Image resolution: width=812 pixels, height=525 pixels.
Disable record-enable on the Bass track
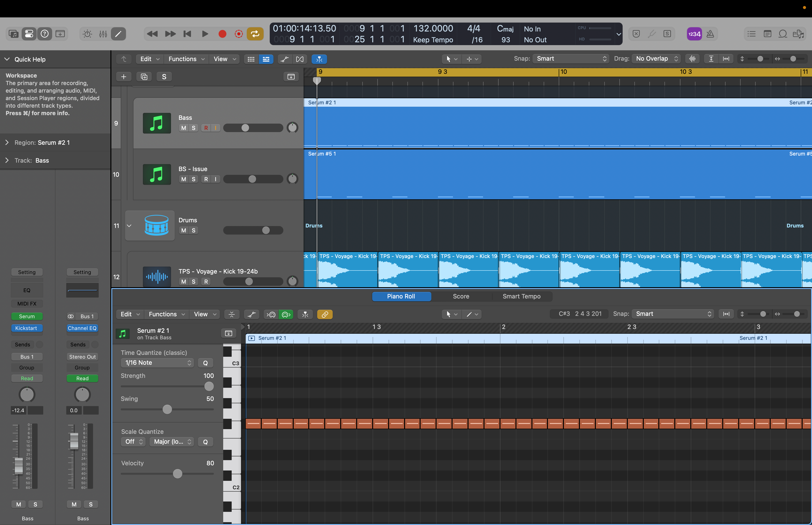(206, 128)
